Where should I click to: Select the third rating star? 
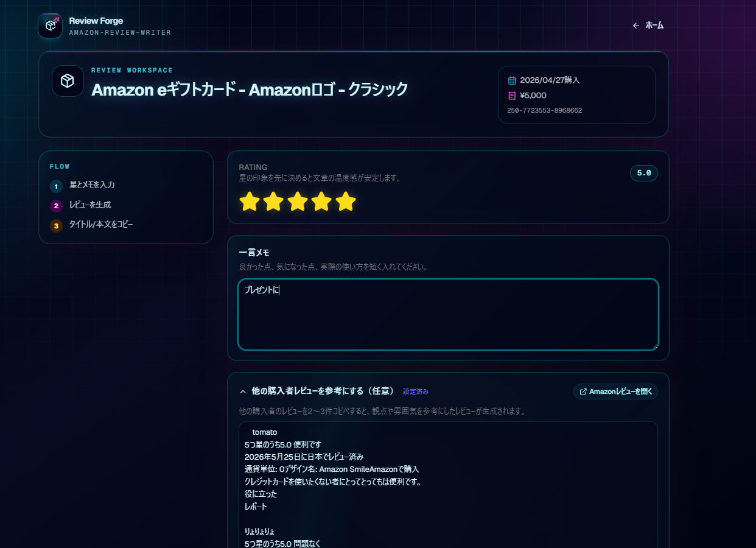(x=298, y=202)
